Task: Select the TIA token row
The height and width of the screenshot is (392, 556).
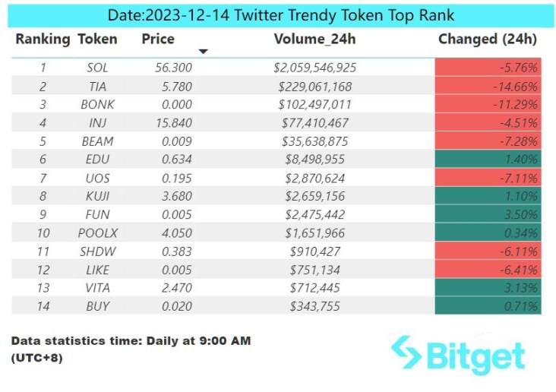Action: pos(276,86)
